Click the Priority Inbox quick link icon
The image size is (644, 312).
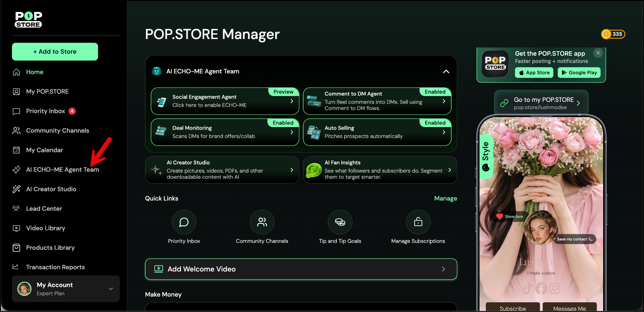click(184, 222)
